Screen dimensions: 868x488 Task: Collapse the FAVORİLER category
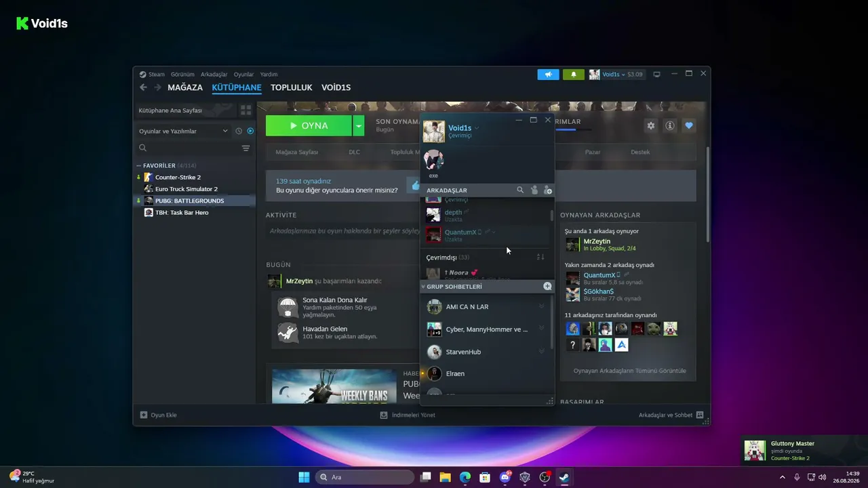point(139,165)
